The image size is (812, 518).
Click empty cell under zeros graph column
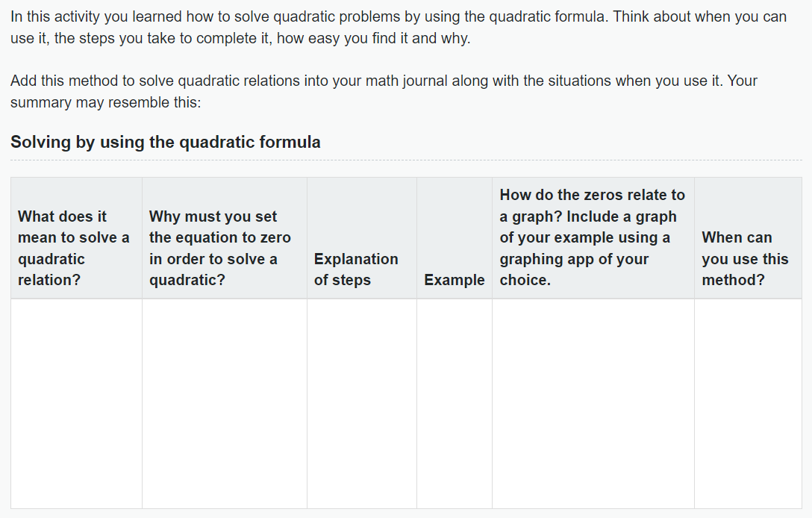pos(593,404)
